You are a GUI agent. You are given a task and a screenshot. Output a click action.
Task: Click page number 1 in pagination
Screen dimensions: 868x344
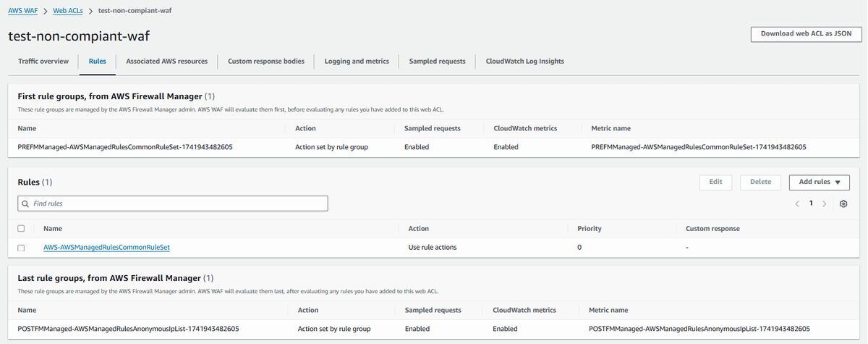(x=811, y=204)
